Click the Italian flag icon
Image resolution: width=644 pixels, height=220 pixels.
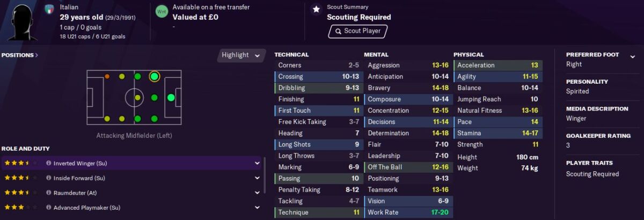pyautogui.click(x=49, y=9)
